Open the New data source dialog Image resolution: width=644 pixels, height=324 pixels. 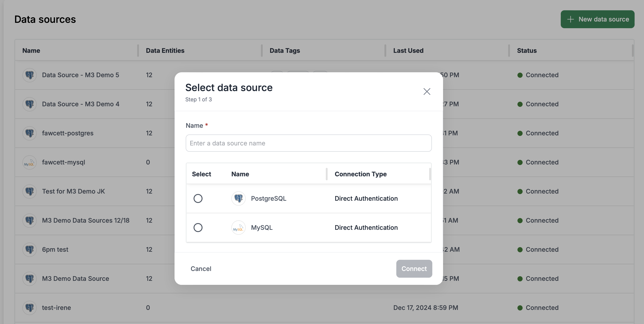[x=597, y=19]
